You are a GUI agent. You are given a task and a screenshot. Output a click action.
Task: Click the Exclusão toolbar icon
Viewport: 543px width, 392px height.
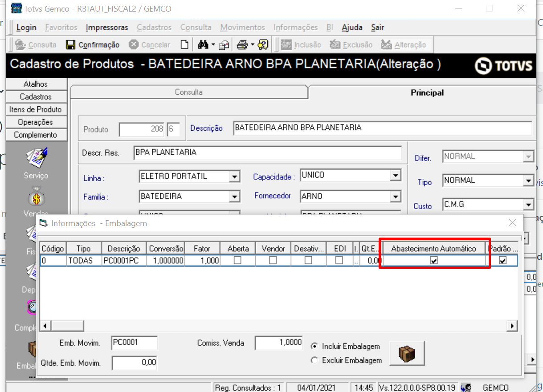(x=335, y=44)
